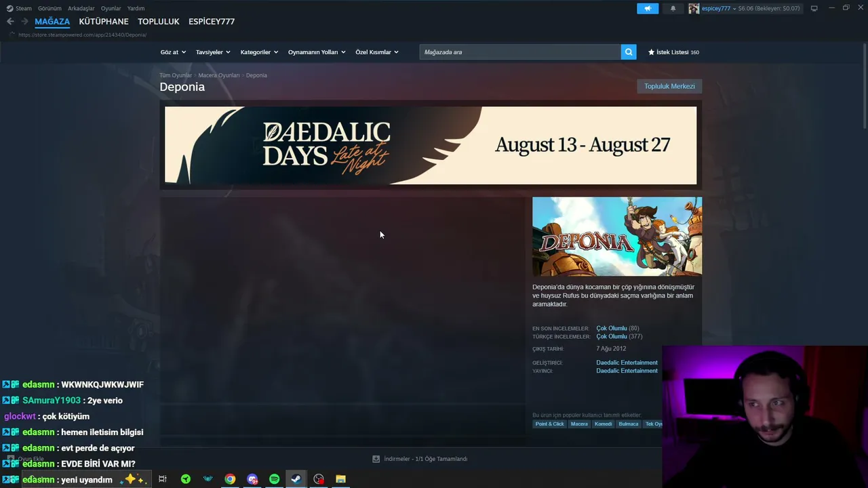Open the downloads status icon
This screenshot has width=868, height=488.
(376, 459)
